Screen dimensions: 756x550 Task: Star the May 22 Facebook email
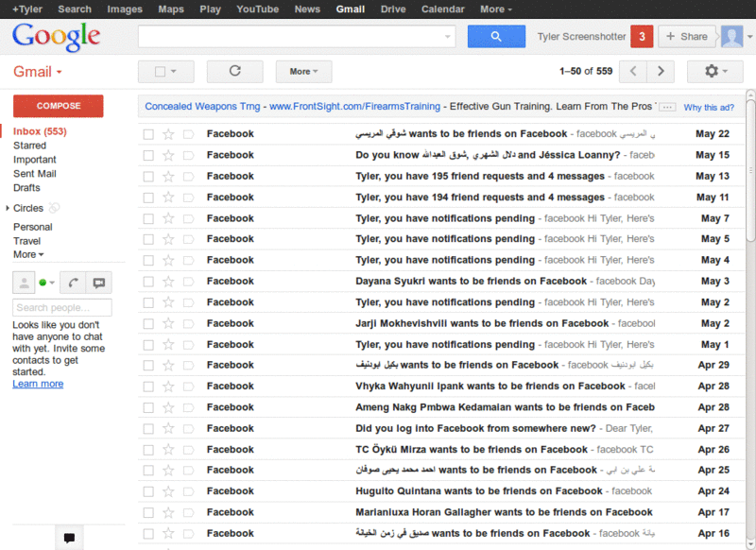click(168, 134)
